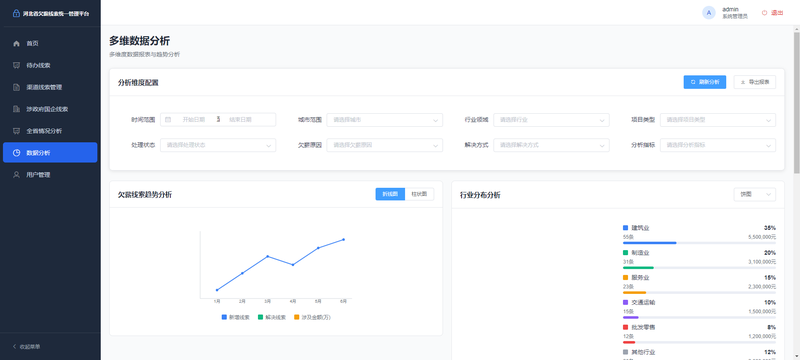This screenshot has width=800, height=360.
Task: Open the 处理状态 status dropdown
Action: 218,145
